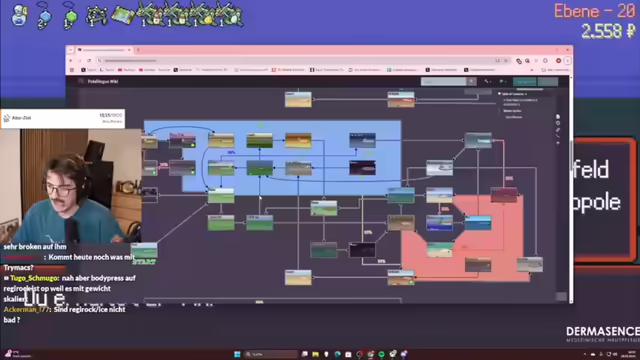Open the black starry node in the blue zone
The width and height of the screenshot is (640, 360).
(362, 168)
